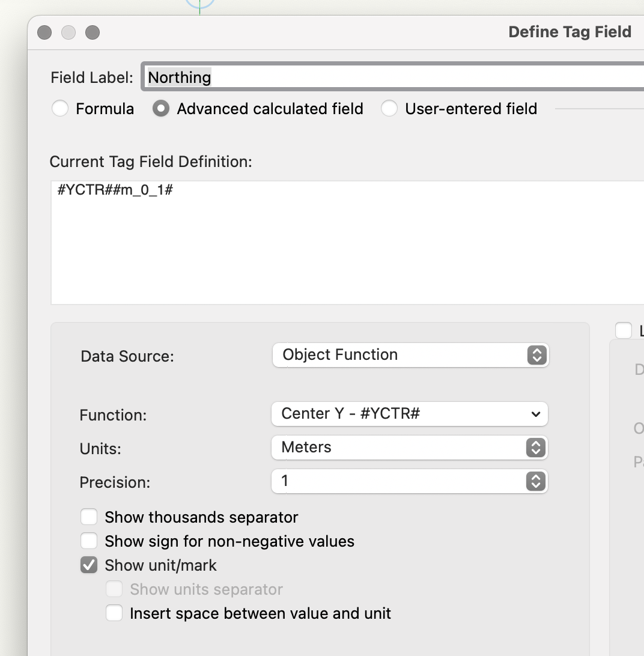Toggle the checkbox right of Data Source panel
This screenshot has width=644, height=656.
[624, 330]
